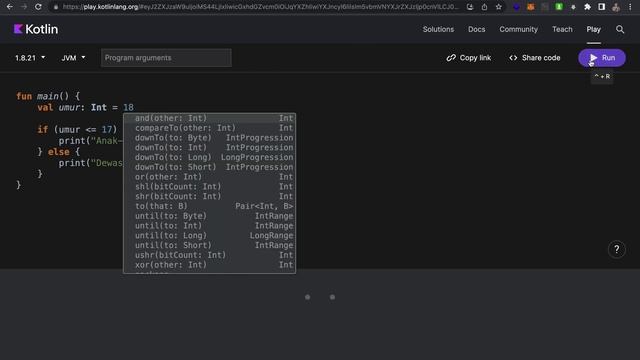Select to(that: B) suggestion

coord(209,207)
